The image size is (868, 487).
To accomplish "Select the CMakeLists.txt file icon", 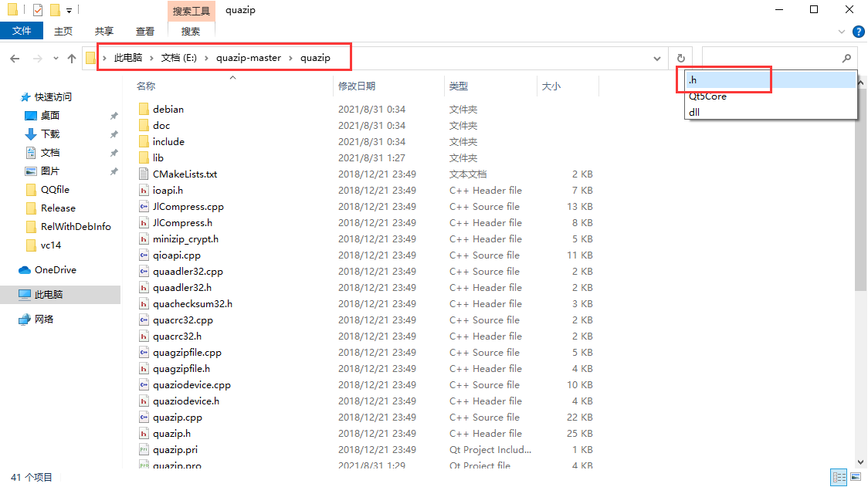I will [x=144, y=174].
